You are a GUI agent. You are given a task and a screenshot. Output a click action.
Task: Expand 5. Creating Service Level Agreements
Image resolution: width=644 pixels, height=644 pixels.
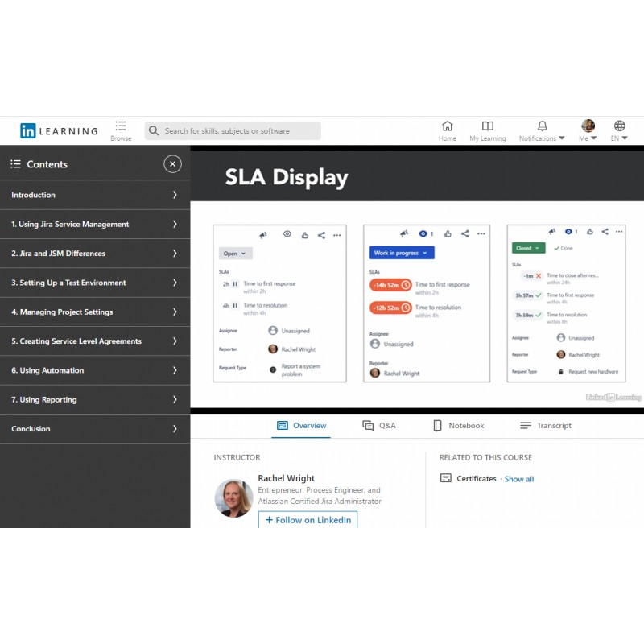95,341
